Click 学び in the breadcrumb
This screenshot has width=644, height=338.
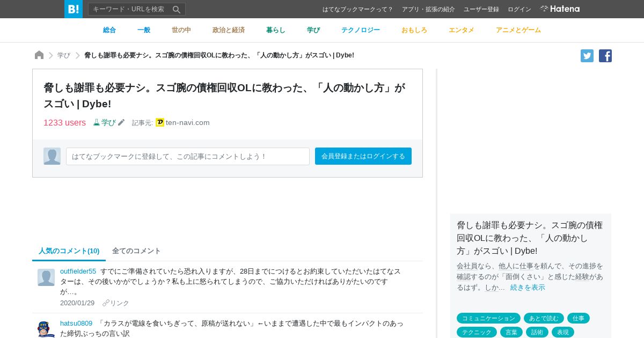[64, 55]
